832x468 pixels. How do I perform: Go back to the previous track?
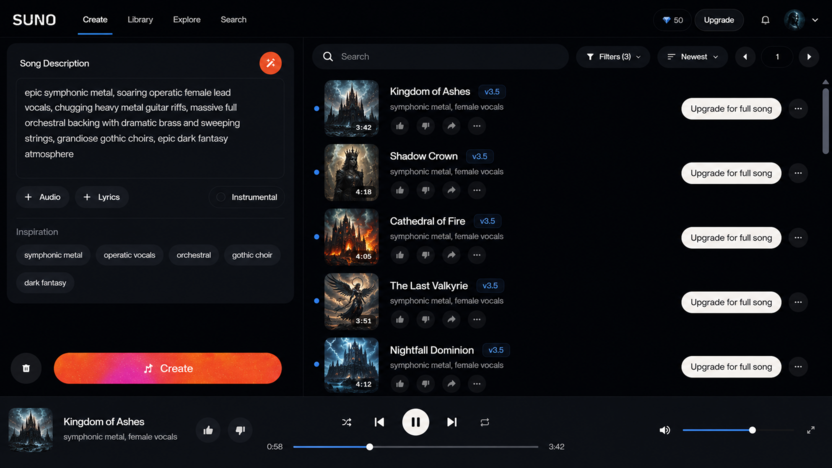pos(379,422)
